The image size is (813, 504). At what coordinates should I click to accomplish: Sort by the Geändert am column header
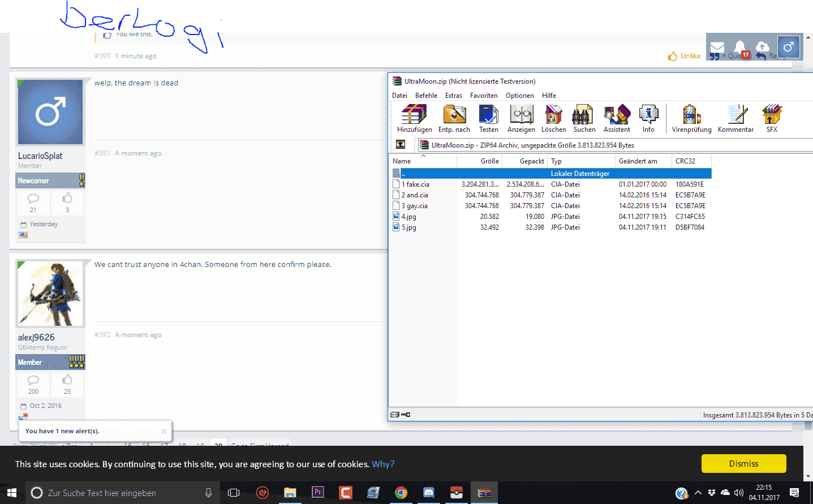[x=643, y=161]
